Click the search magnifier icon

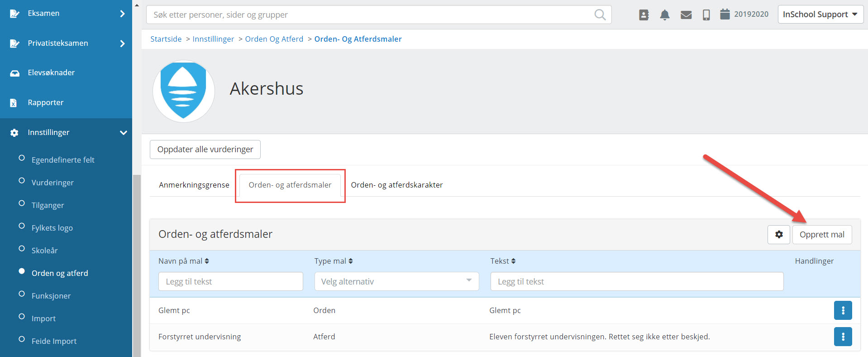pyautogui.click(x=600, y=14)
